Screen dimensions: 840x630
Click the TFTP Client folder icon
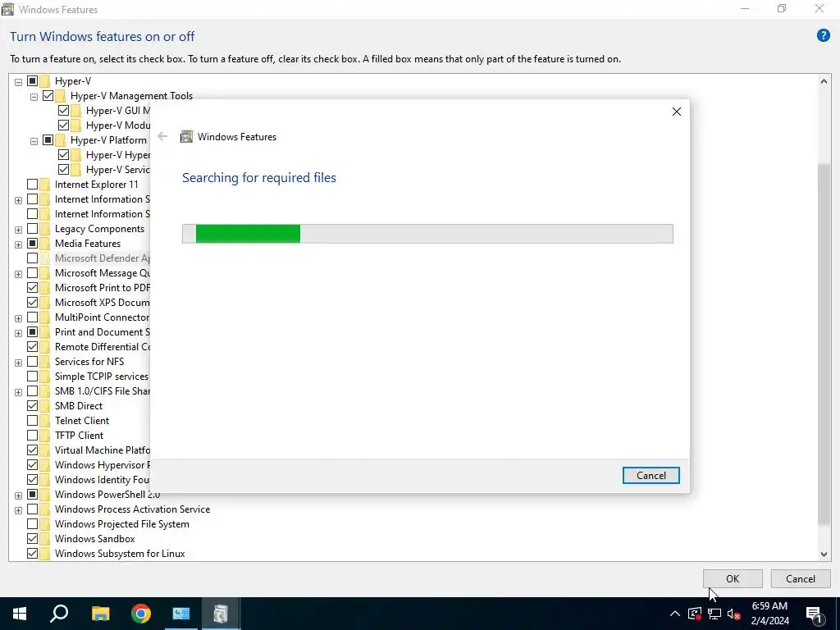pyautogui.click(x=45, y=436)
